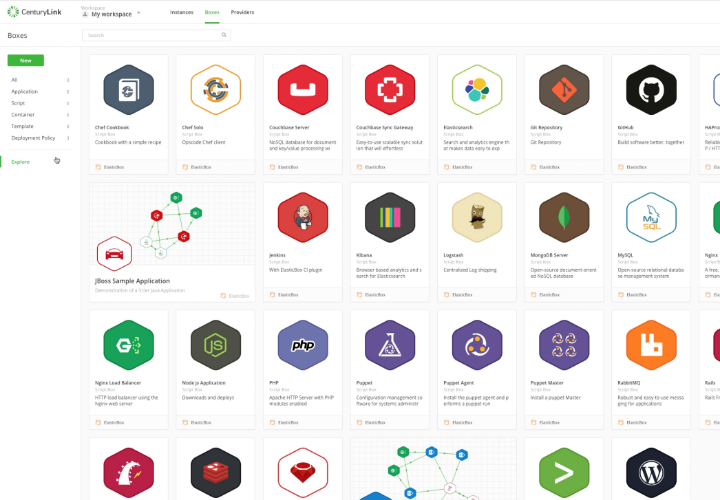Click the Jenkins box icon
The image size is (720, 500).
(x=303, y=217)
